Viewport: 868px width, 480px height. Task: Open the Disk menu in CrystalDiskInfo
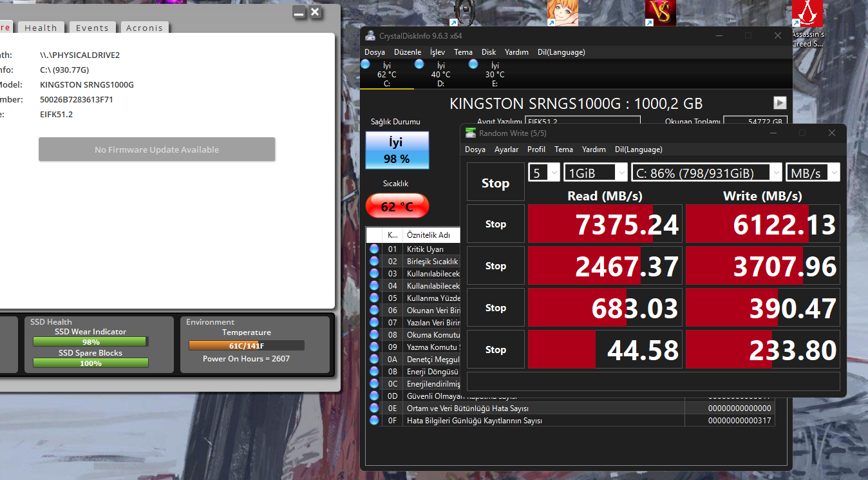[x=489, y=52]
